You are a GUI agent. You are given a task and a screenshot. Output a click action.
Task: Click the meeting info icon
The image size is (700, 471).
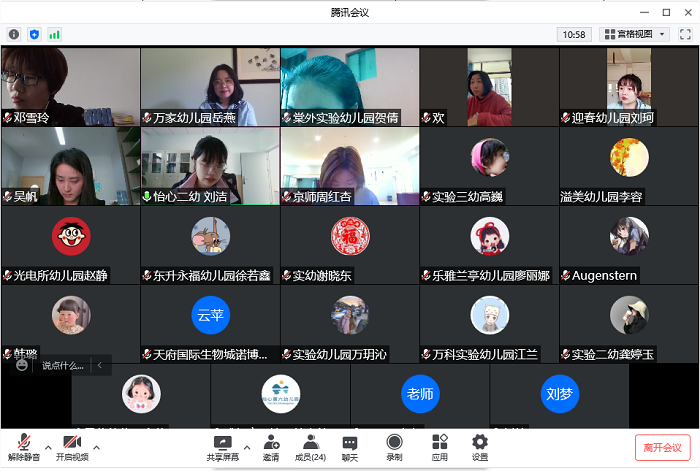14,34
